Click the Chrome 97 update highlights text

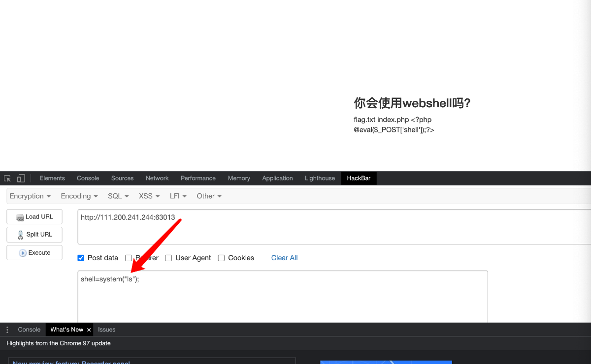click(59, 343)
